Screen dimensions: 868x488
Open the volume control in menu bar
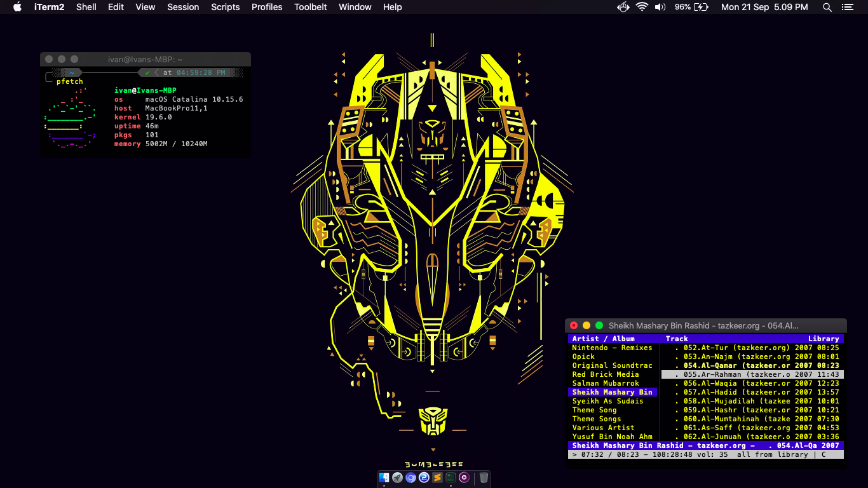coord(660,7)
